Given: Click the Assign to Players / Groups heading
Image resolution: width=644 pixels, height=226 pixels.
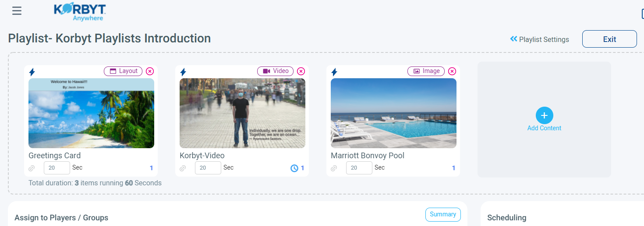Looking at the screenshot, I should [x=61, y=218].
